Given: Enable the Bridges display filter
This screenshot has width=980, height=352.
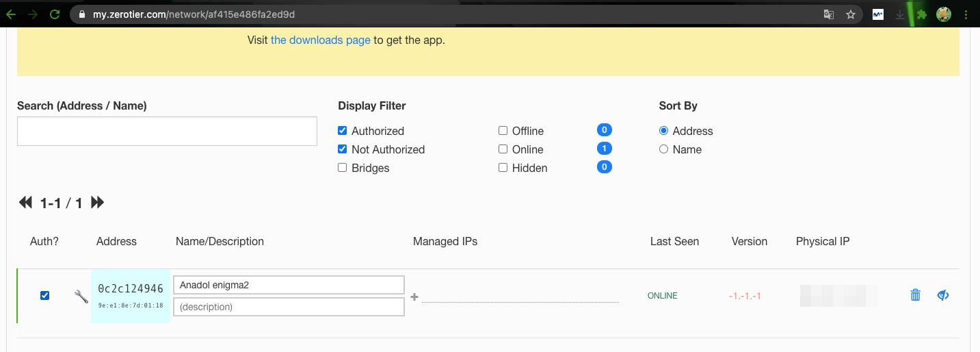Looking at the screenshot, I should (x=343, y=168).
